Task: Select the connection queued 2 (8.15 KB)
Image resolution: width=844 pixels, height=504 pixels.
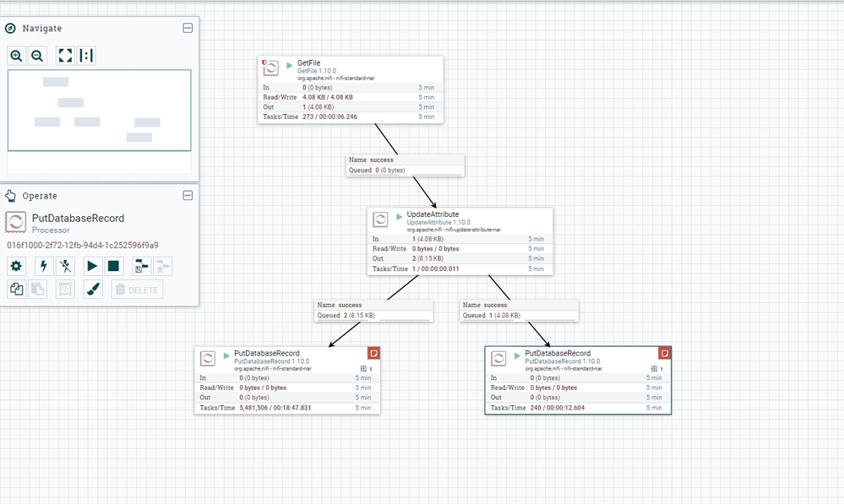Action: pyautogui.click(x=373, y=311)
